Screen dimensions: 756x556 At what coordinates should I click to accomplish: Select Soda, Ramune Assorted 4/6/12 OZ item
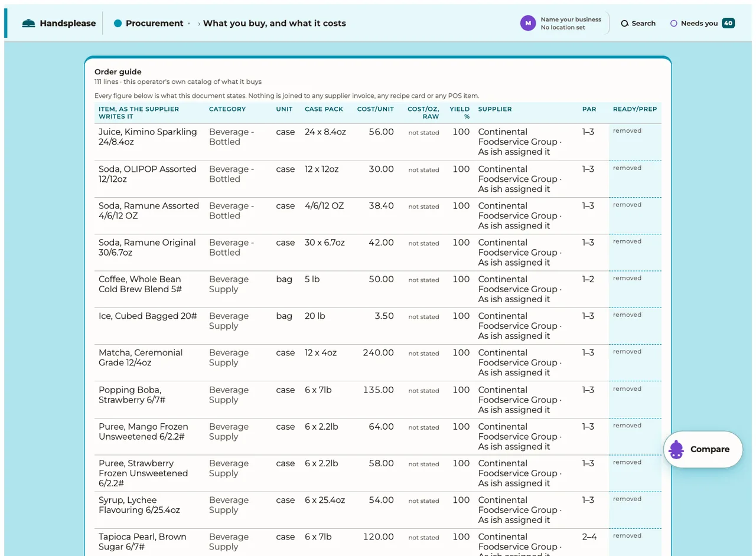149,211
